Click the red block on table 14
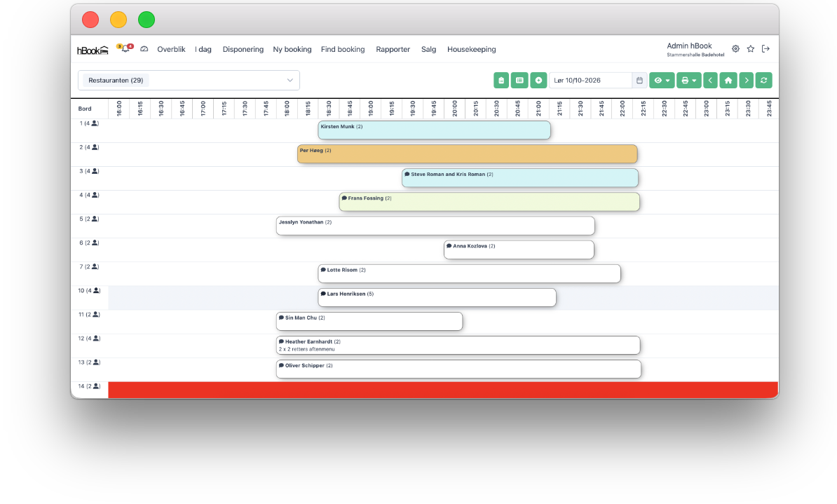The width and height of the screenshot is (837, 504). (443, 390)
